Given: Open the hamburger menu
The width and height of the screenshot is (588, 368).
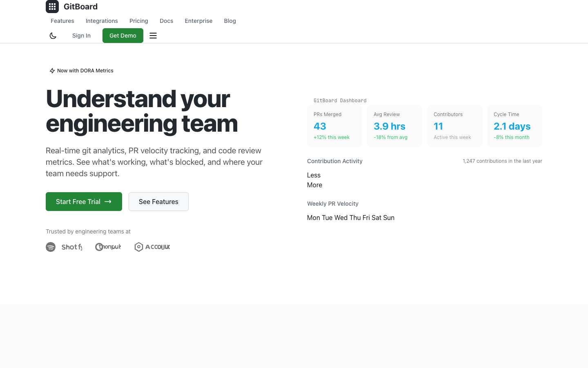Looking at the screenshot, I should point(153,36).
